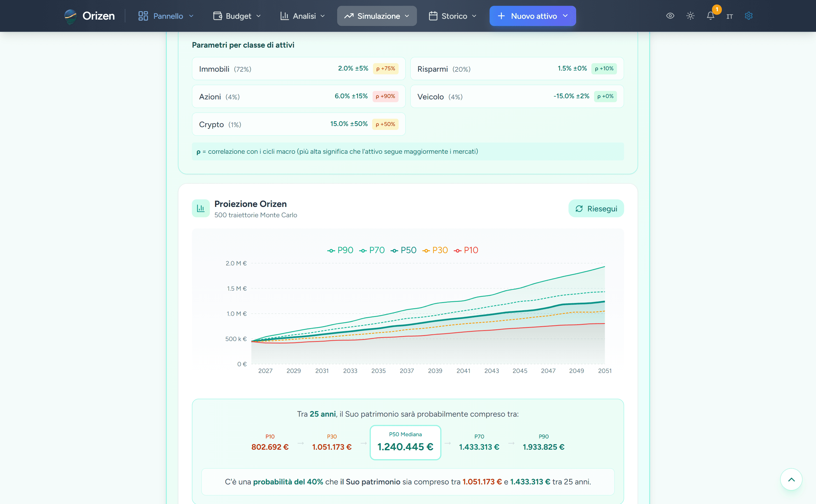
Task: Click the Analisi bar chart icon
Action: point(284,16)
